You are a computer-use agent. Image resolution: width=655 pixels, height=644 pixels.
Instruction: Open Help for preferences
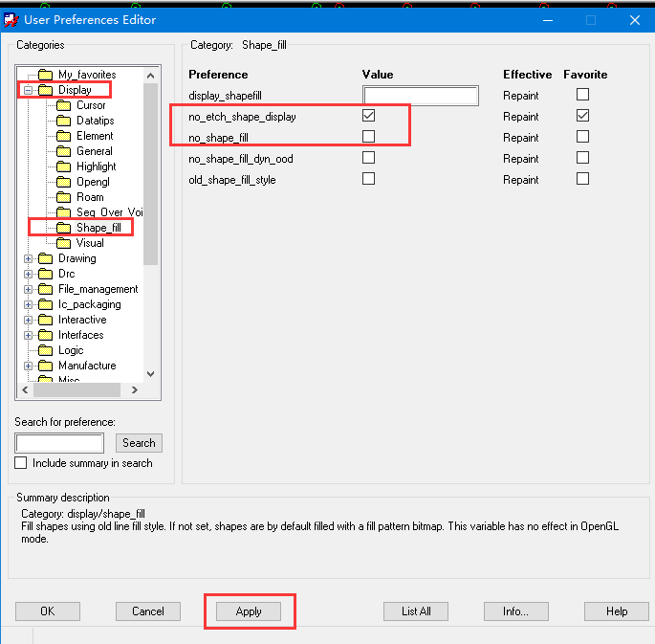tap(617, 611)
